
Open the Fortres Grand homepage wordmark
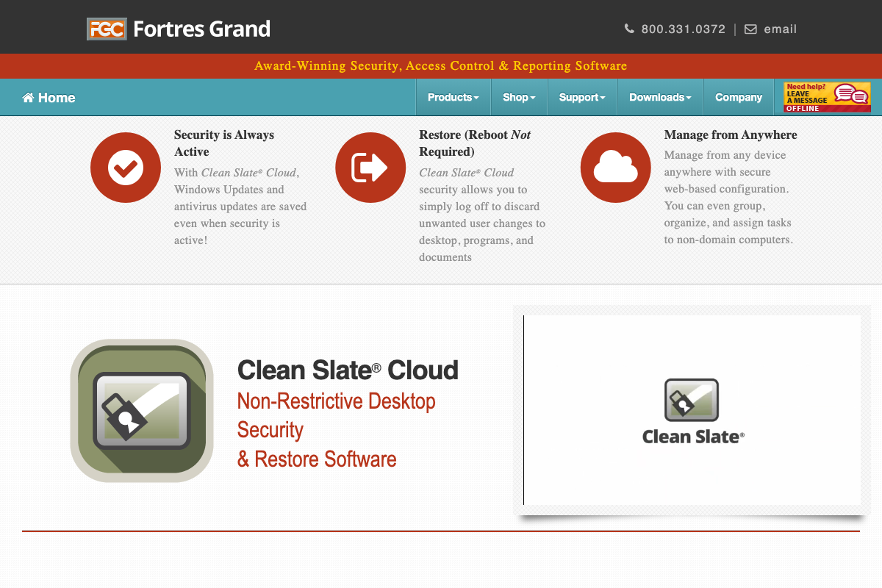coord(201,29)
